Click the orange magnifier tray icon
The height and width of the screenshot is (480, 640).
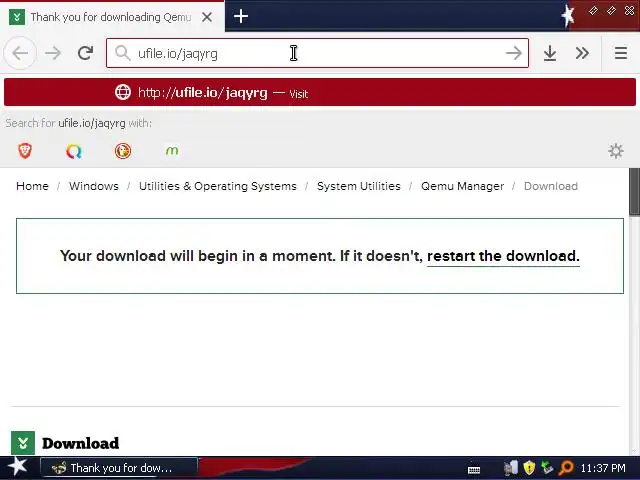click(x=566, y=468)
